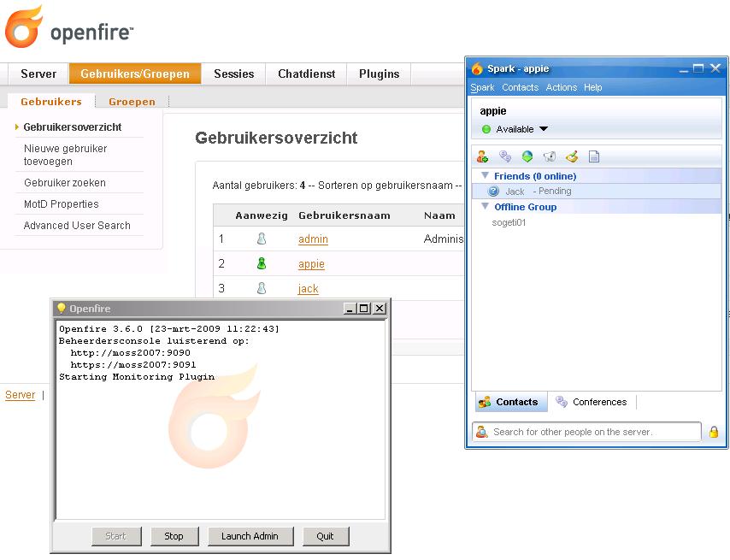The image size is (730, 560).
Task: Switch to the Conferences tab
Action: tap(591, 402)
